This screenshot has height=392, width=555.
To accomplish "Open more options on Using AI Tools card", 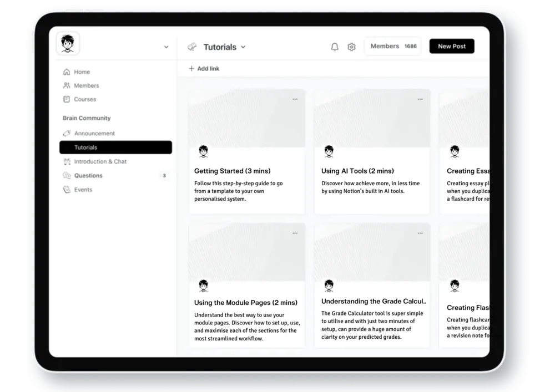I will pos(420,99).
